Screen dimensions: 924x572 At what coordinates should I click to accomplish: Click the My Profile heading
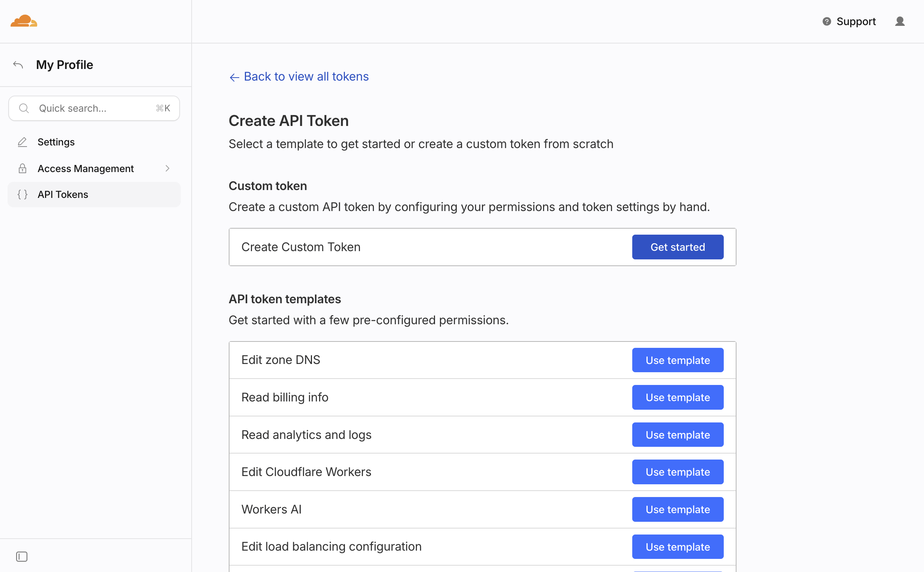(65, 65)
